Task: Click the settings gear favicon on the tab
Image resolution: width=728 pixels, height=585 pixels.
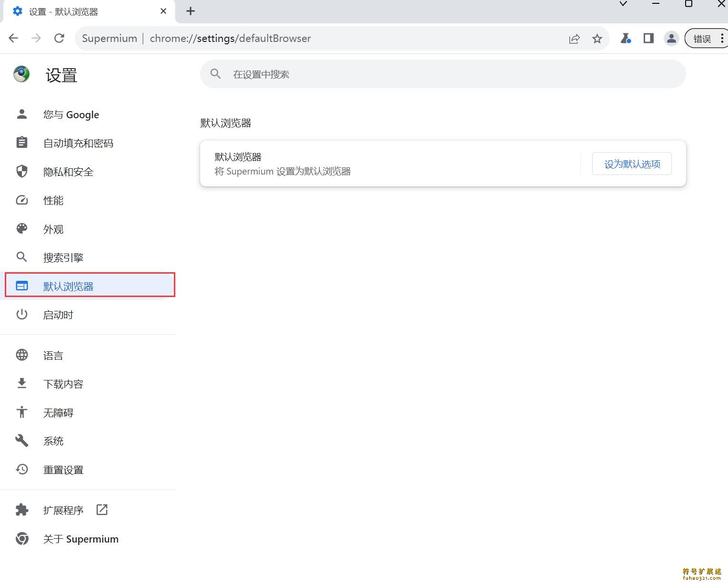Action: [18, 11]
